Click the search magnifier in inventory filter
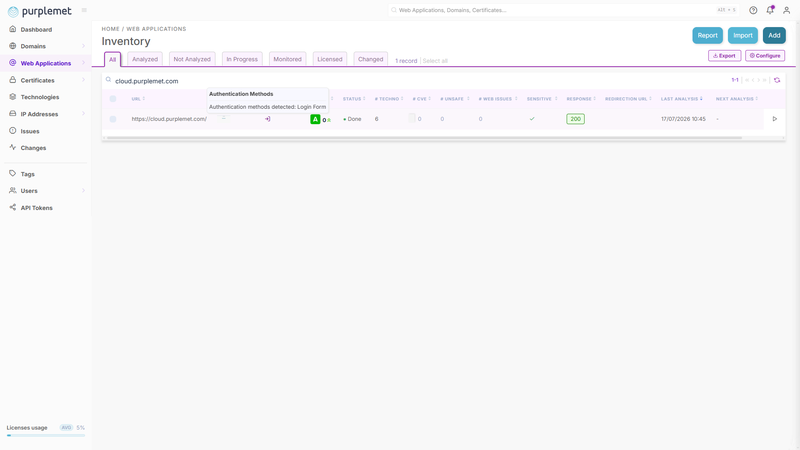Viewport: 800px width, 450px height. click(x=109, y=80)
